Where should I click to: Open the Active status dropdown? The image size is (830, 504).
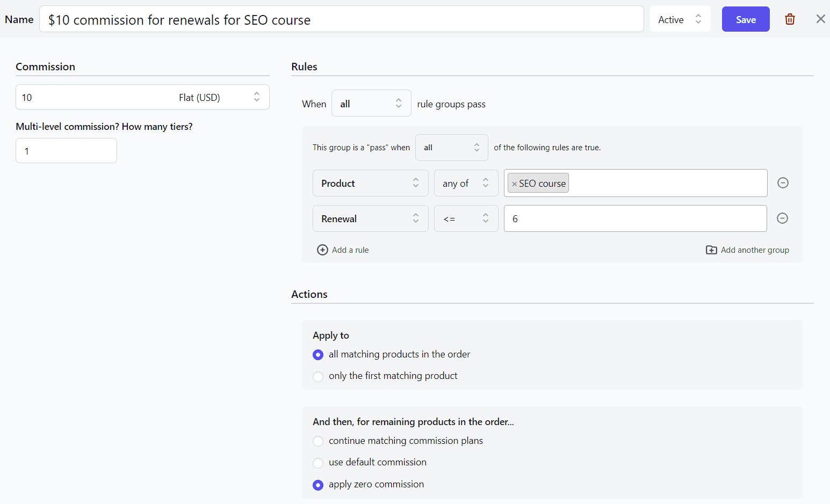(680, 19)
